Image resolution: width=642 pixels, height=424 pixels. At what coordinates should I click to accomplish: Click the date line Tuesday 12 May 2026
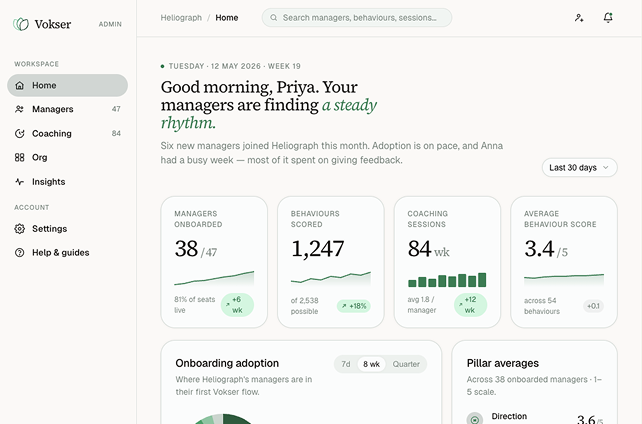point(235,66)
